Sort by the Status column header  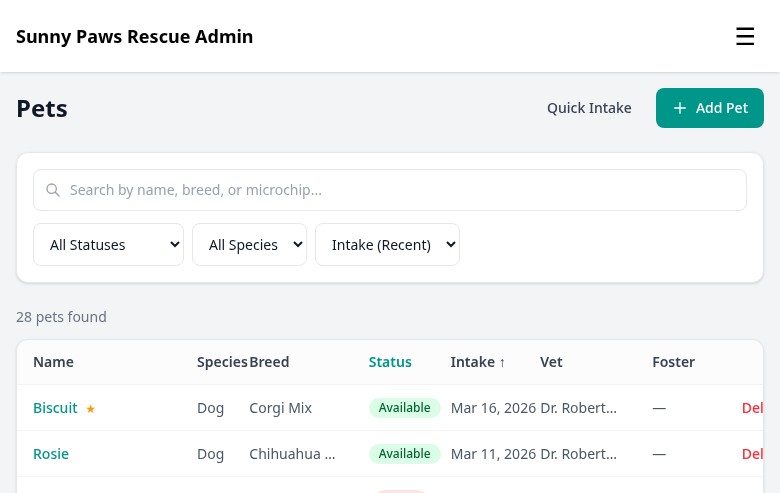pos(390,362)
